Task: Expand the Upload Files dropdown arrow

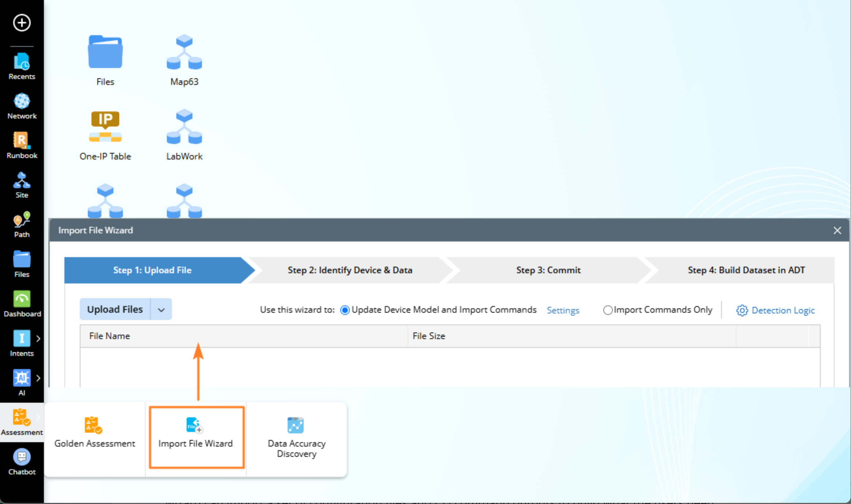Action: point(161,309)
